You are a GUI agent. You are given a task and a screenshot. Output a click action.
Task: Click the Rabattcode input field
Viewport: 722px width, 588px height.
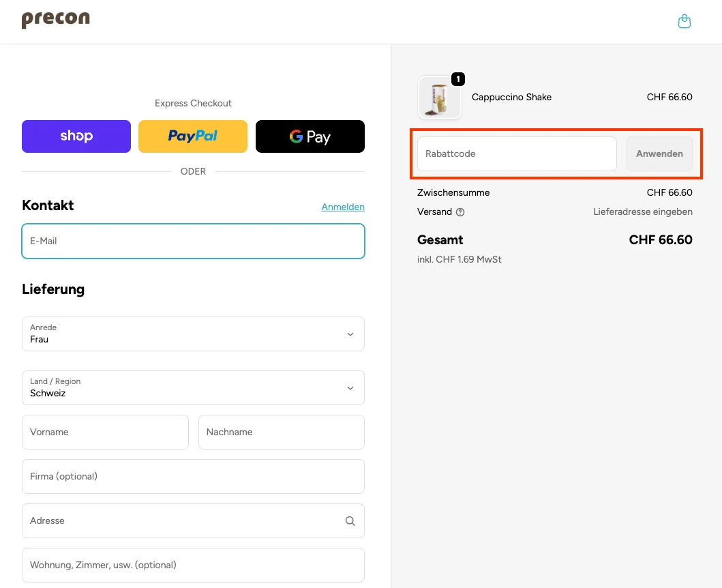[x=517, y=154]
